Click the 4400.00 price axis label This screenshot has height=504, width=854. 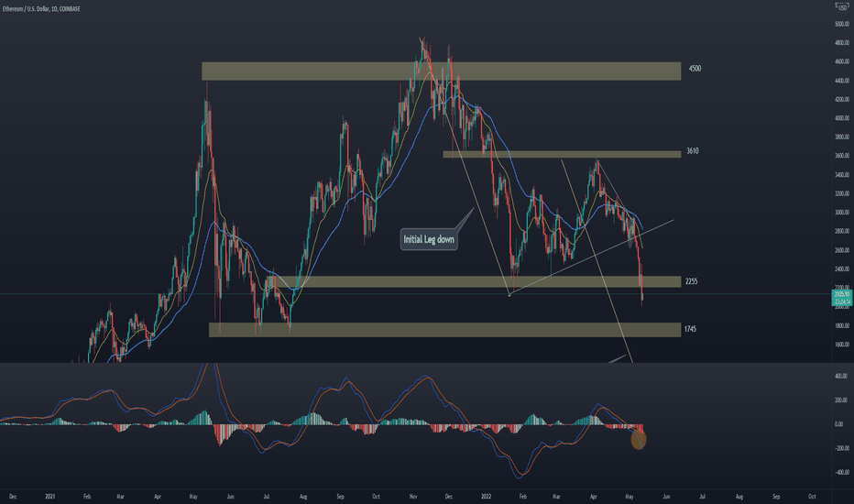(841, 81)
